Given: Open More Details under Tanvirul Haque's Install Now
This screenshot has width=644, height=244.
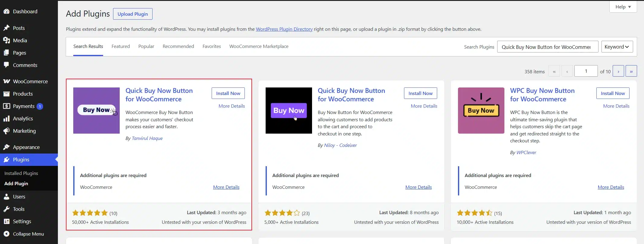Looking at the screenshot, I should [232, 106].
